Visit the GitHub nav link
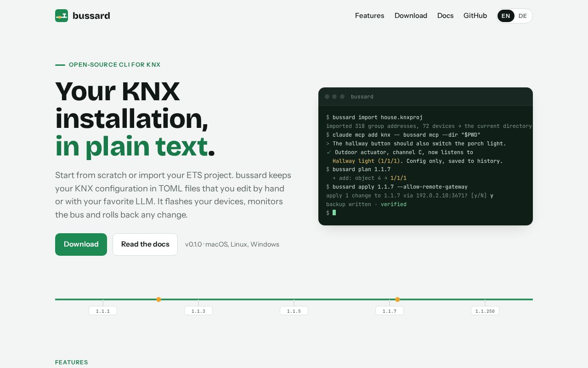Screen dimensions: 588x368 click(x=475, y=16)
